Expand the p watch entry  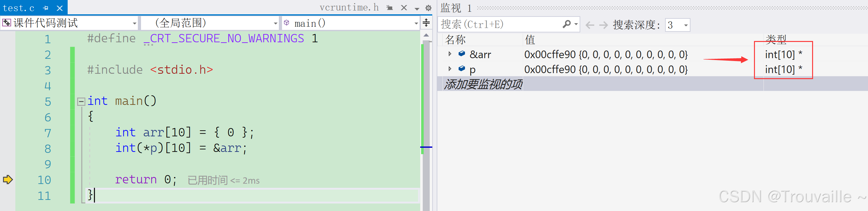pyautogui.click(x=450, y=69)
